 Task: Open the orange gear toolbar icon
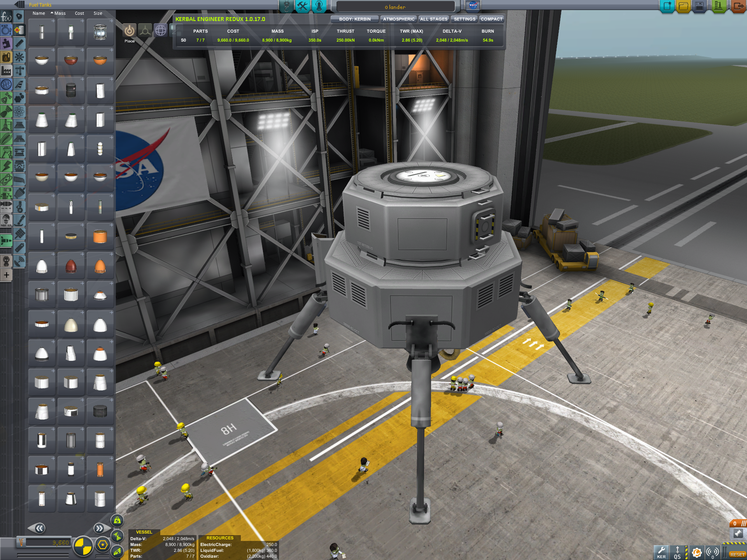click(x=697, y=552)
